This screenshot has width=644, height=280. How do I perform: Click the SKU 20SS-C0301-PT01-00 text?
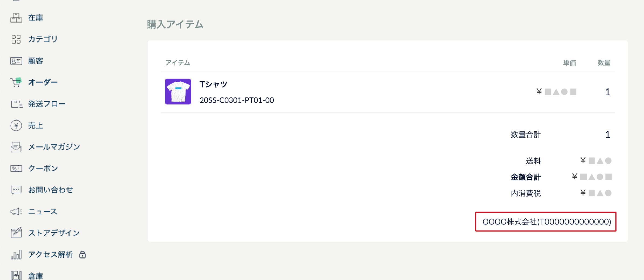(x=237, y=100)
